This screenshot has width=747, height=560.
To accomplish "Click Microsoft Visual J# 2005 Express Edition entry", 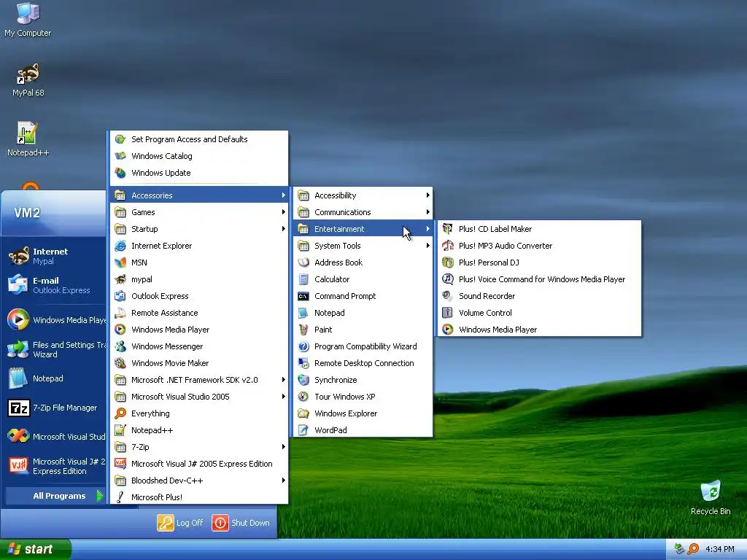I will coord(199,464).
